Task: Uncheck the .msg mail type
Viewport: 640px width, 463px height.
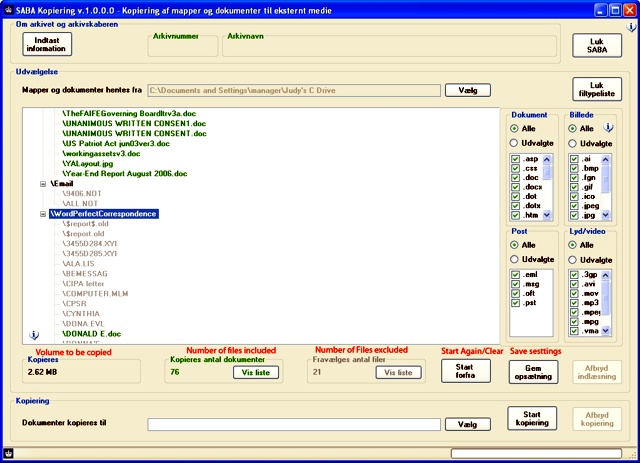Action: 516,284
